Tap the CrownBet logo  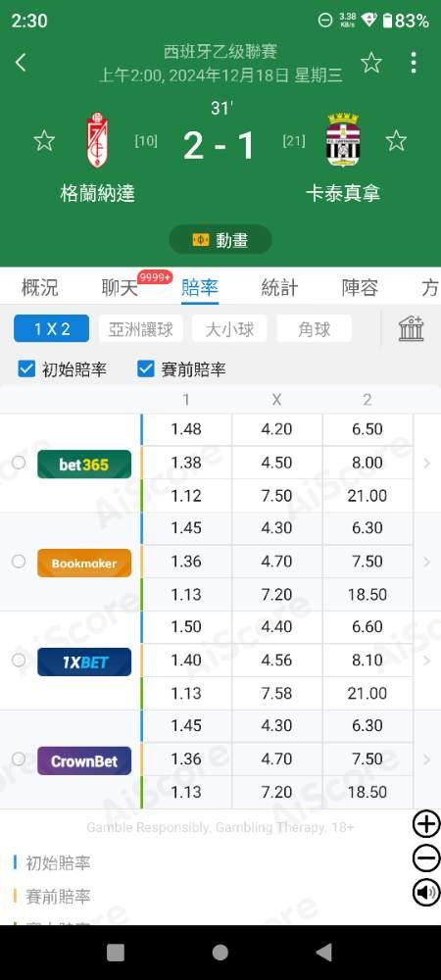[x=84, y=760]
